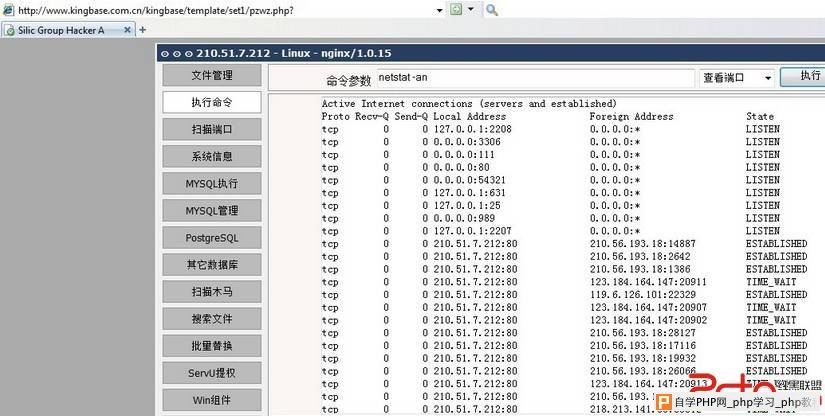Open the 文件管理 file manager menu
The width and height of the screenshot is (825, 416).
(212, 75)
